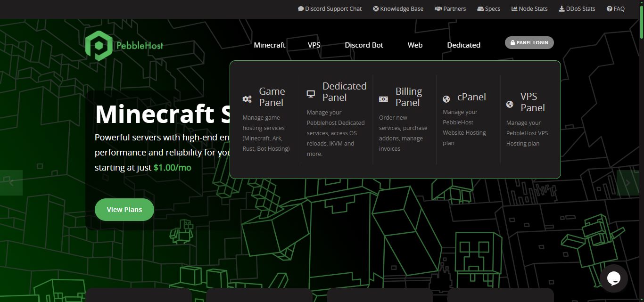
Task: Click the Specs hardware icon
Action: point(480,8)
